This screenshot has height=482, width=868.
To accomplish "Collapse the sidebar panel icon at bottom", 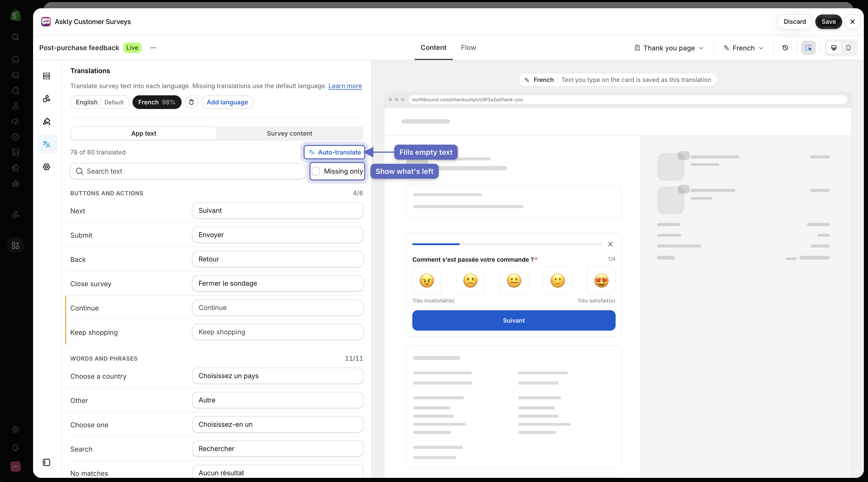I will pyautogui.click(x=47, y=462).
